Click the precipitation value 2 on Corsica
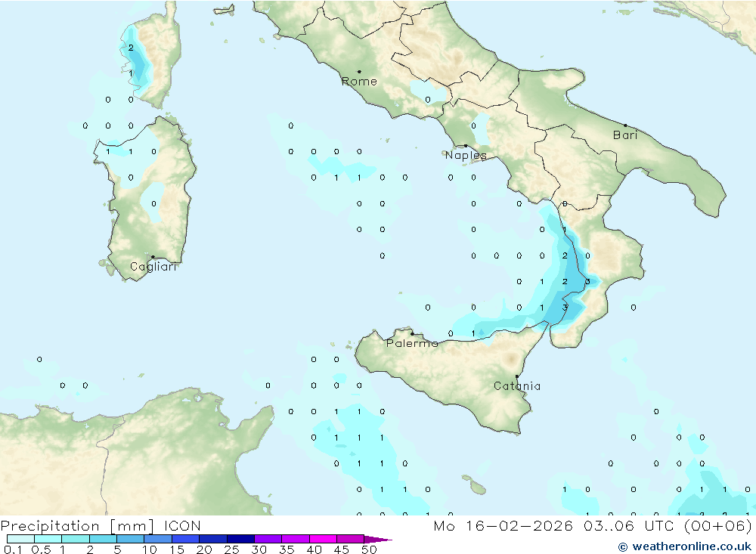The width and height of the screenshot is (756, 554). click(x=131, y=48)
